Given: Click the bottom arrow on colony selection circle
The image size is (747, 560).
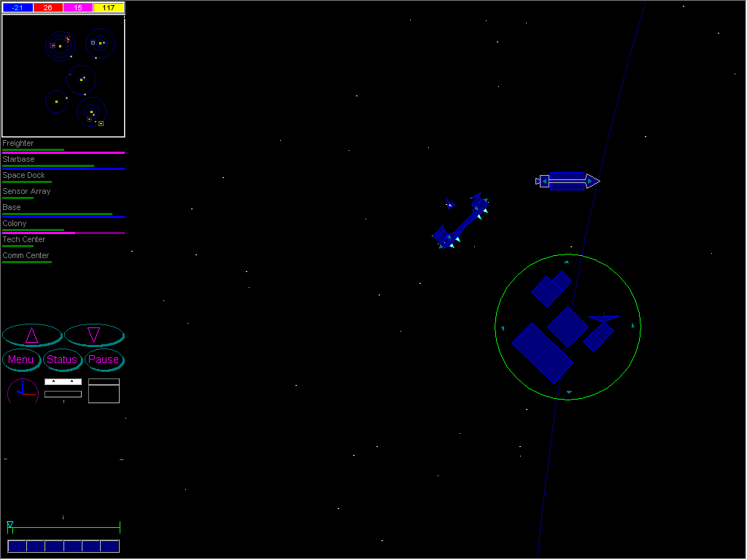Looking at the screenshot, I should coord(569,392).
